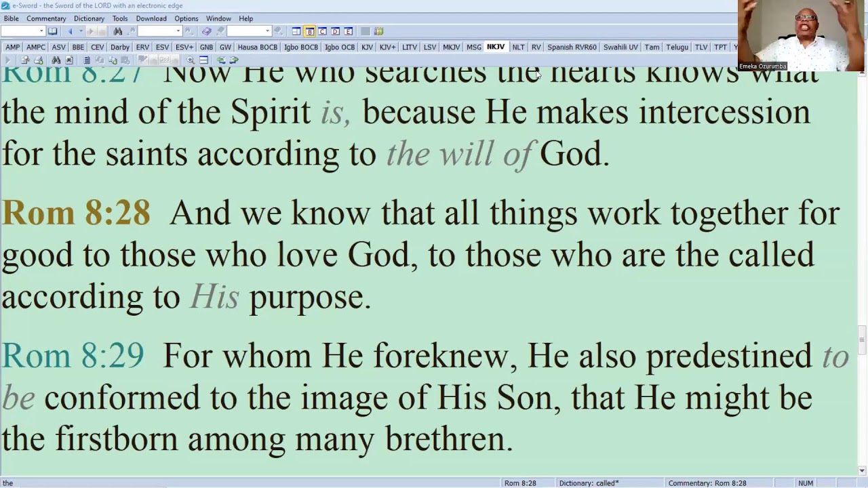868x488 pixels.
Task: Switch to the Hausa BOCB tab
Action: [x=258, y=47]
